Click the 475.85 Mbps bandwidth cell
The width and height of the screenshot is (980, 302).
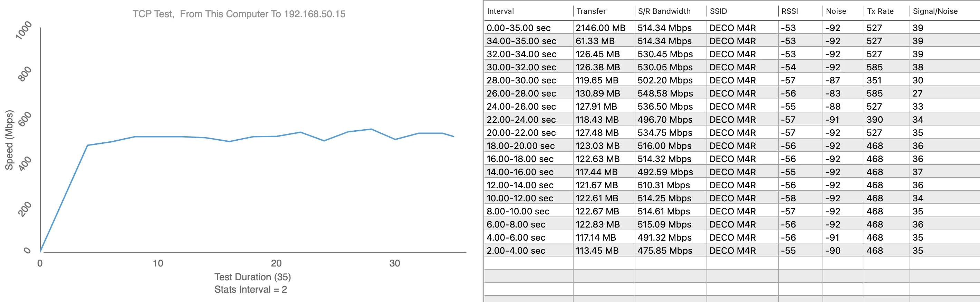[x=665, y=251]
